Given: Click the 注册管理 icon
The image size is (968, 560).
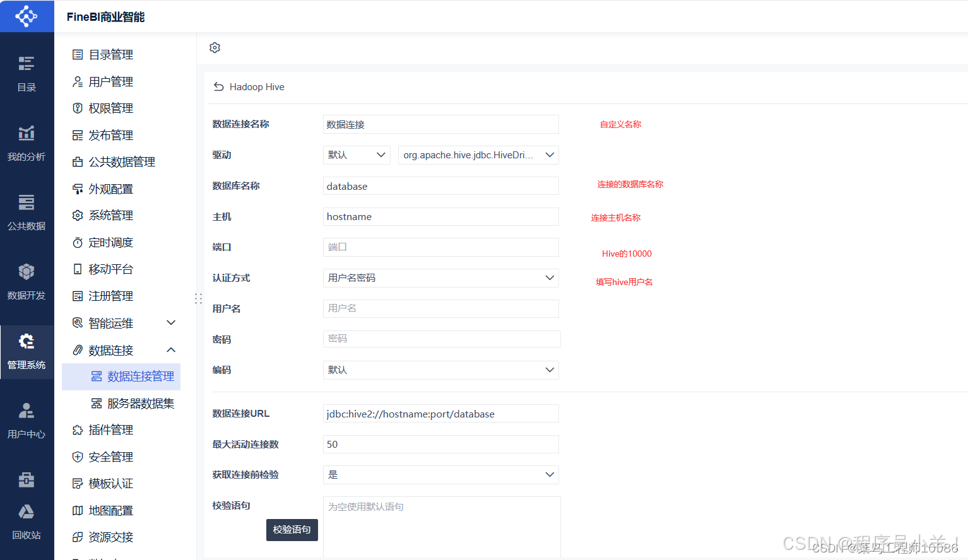Looking at the screenshot, I should [x=78, y=296].
